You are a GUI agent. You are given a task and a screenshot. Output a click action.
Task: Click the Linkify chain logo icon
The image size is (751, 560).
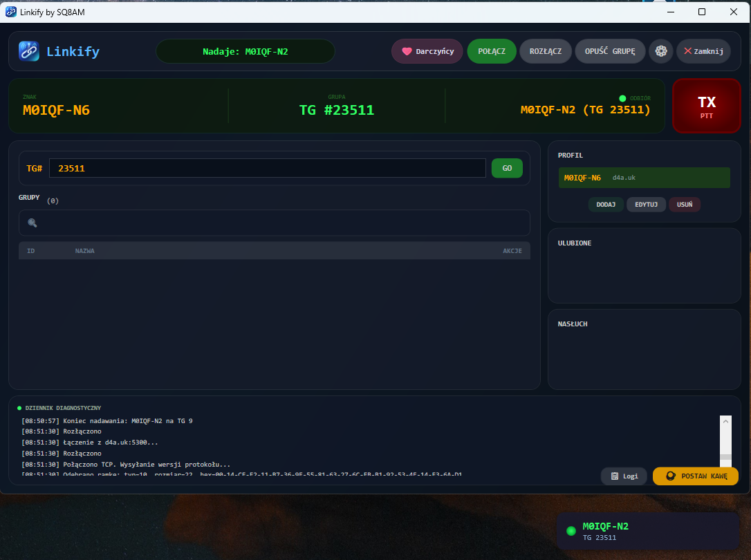[29, 51]
